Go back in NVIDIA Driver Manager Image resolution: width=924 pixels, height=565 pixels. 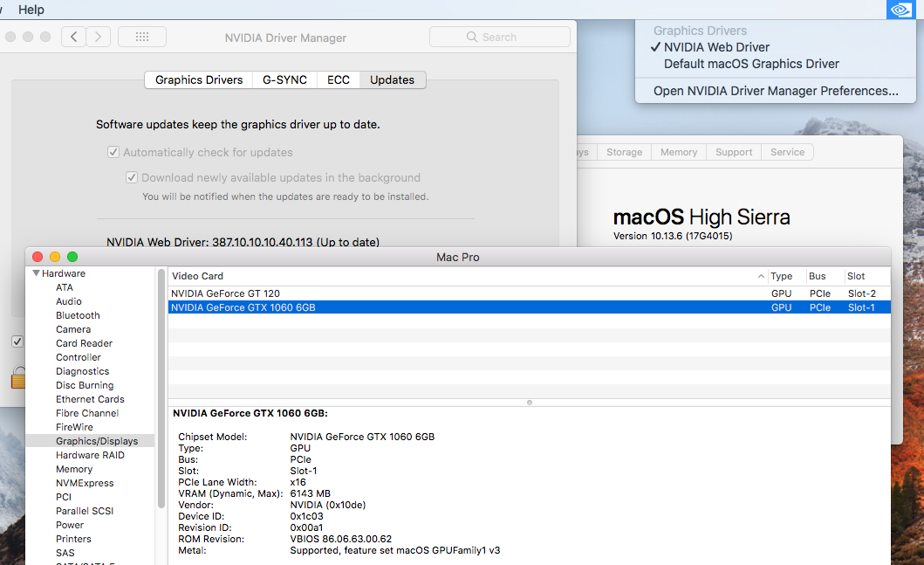click(73, 37)
